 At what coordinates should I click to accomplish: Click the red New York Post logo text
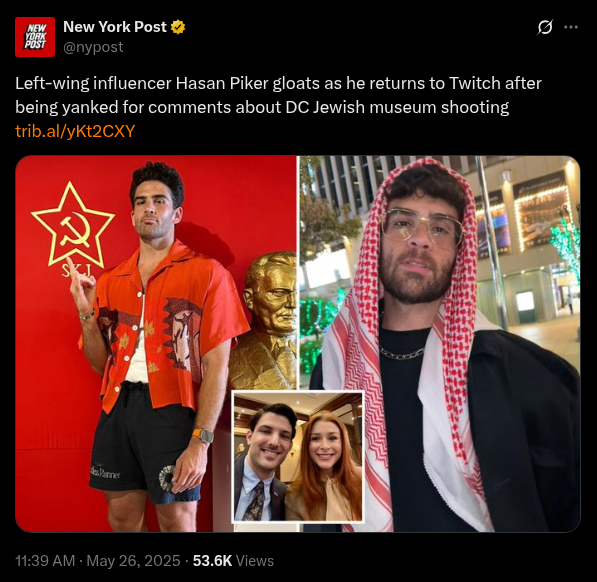pyautogui.click(x=35, y=37)
